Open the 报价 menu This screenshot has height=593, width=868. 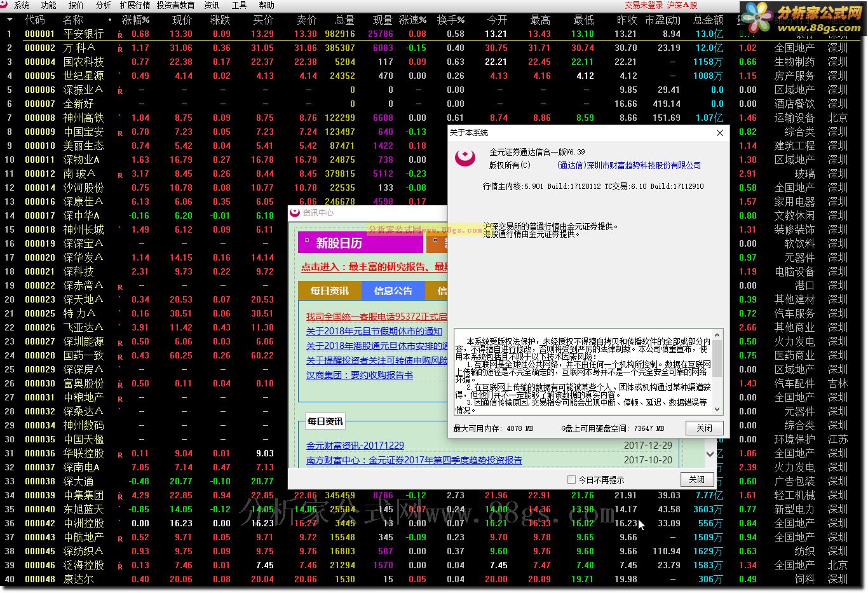tap(76, 5)
